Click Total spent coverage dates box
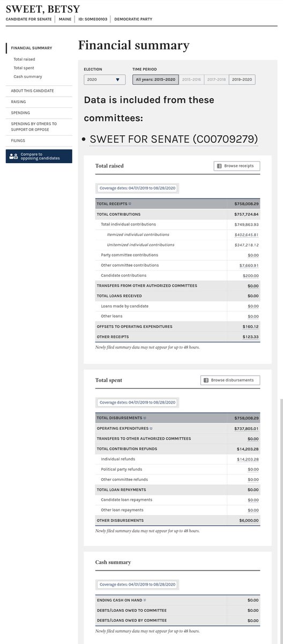283x644 pixels. (x=137, y=402)
